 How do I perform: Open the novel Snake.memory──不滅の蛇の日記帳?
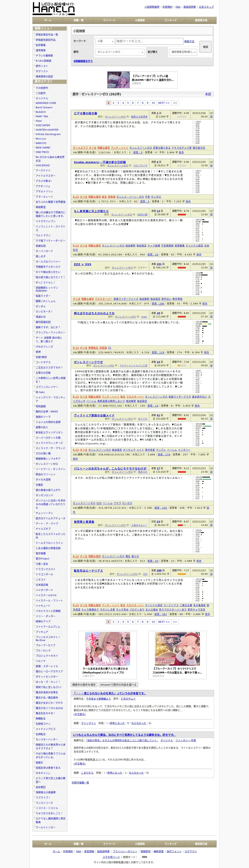pyautogui.click(x=100, y=162)
